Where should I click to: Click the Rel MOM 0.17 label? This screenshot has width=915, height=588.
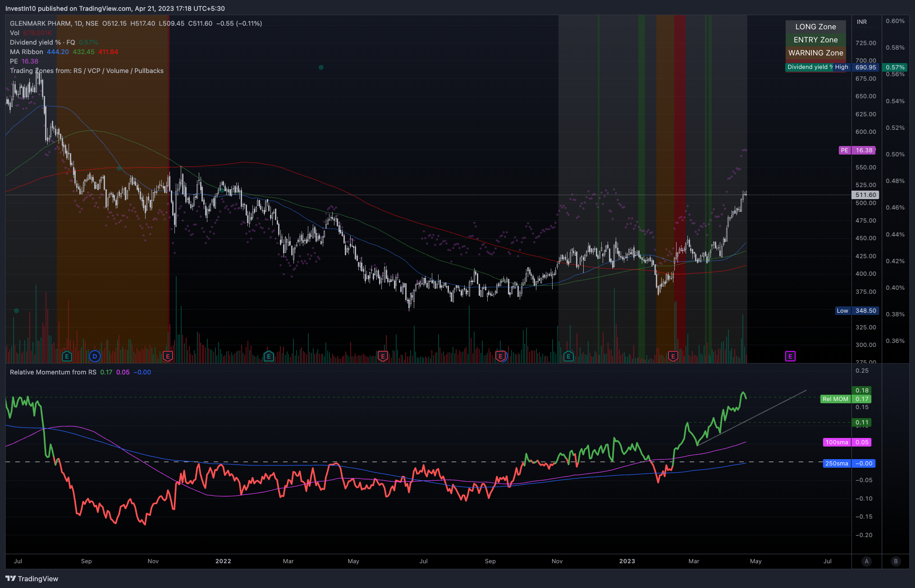click(846, 399)
